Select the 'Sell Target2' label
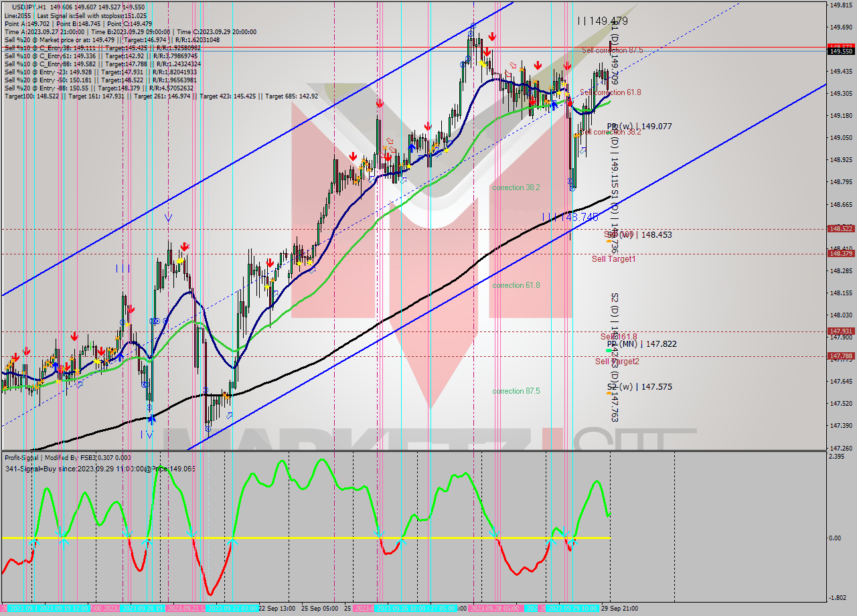The image size is (857, 616). pos(617,361)
